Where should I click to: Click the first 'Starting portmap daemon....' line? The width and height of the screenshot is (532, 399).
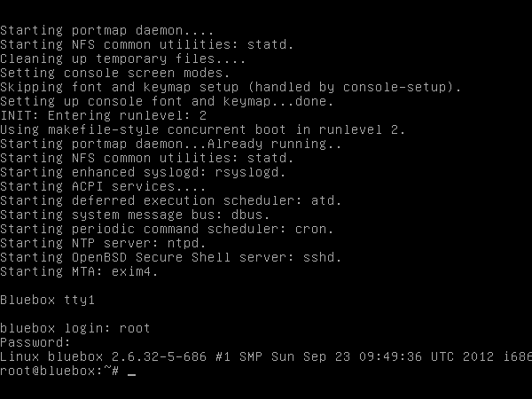point(107,30)
